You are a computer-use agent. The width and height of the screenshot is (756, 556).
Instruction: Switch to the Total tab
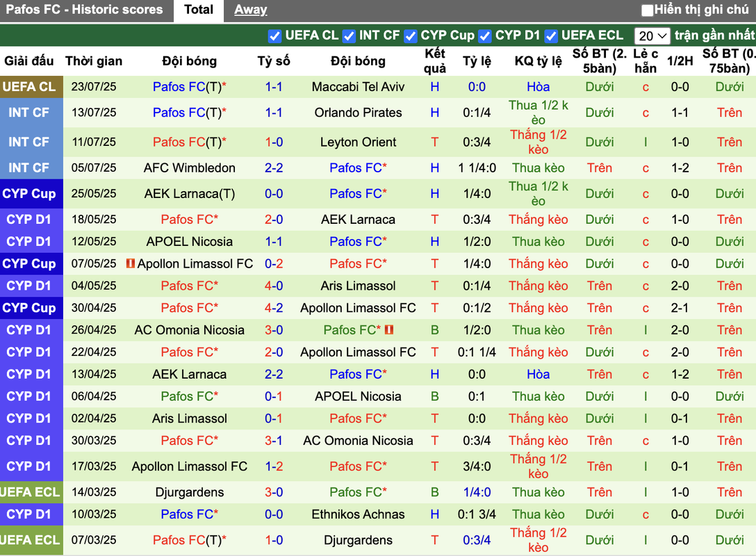pyautogui.click(x=199, y=10)
